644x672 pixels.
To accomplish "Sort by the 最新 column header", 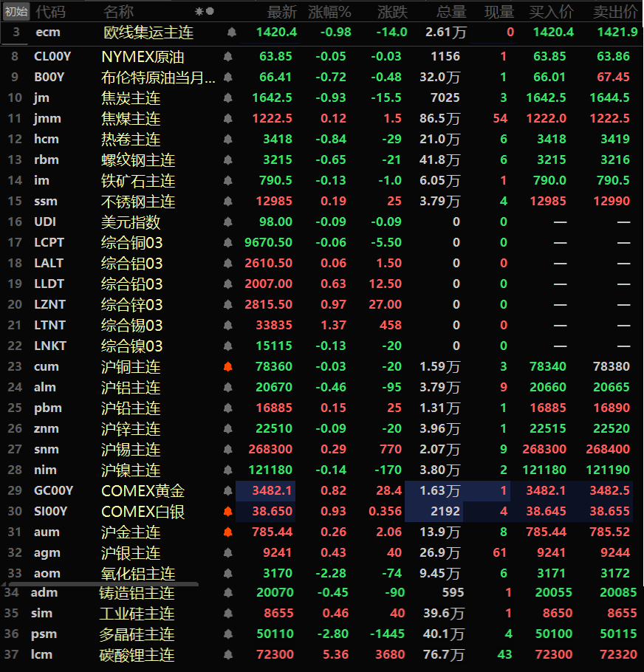I will point(281,12).
